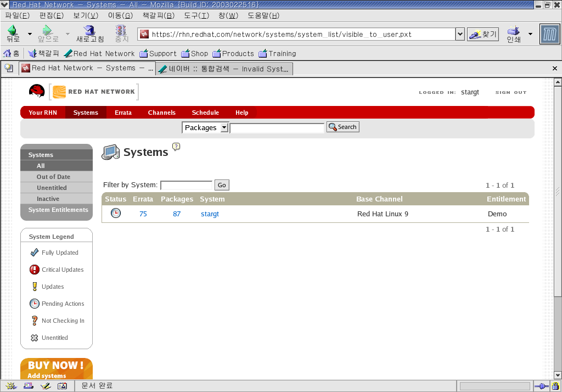562x392 pixels.
Task: Click the Fully Updated checkmark legend icon
Action: pyautogui.click(x=35, y=253)
